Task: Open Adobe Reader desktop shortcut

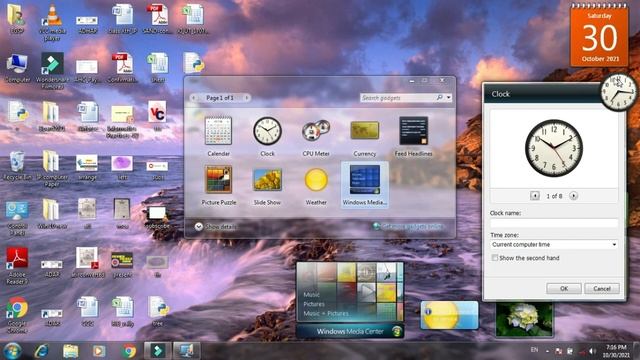Action: coord(17,266)
